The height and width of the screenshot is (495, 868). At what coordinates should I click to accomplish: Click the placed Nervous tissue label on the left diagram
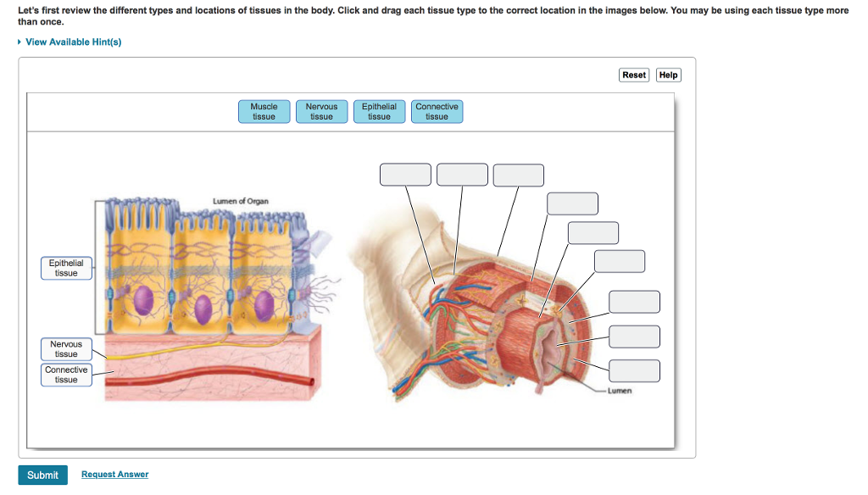click(66, 349)
